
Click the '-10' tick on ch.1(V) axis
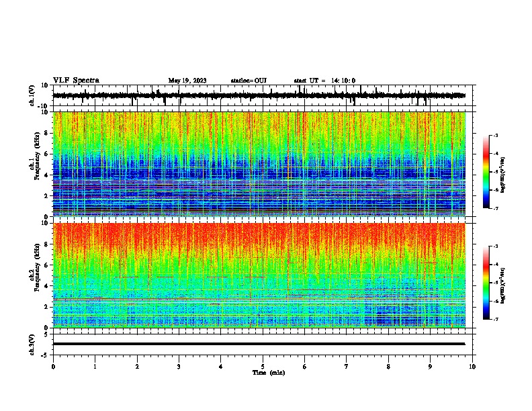[x=44, y=105]
